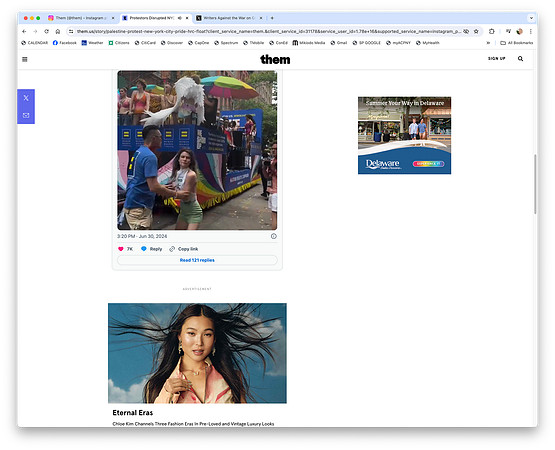Open the Facebook bookmark
The image size is (555, 450).
point(64,43)
